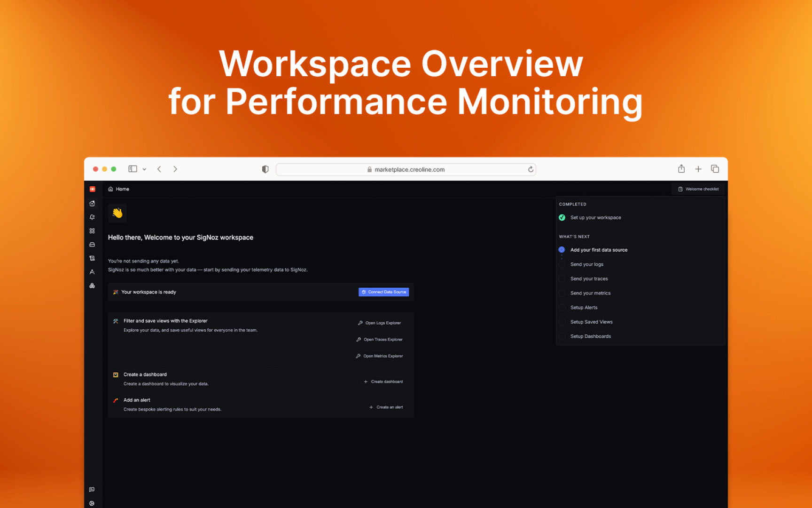Select the stacked boxes icon in the sidebar
The height and width of the screenshot is (508, 812).
point(92,286)
